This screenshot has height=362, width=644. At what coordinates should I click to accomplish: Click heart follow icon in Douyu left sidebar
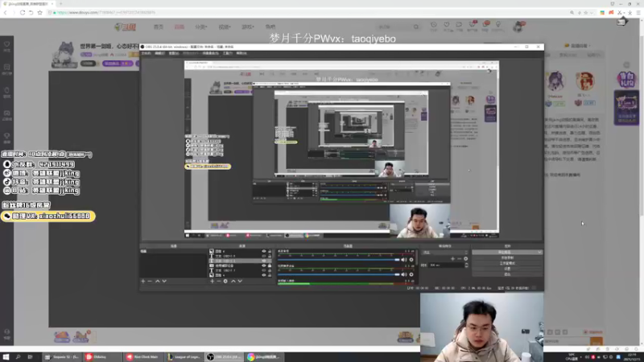pos(6,45)
